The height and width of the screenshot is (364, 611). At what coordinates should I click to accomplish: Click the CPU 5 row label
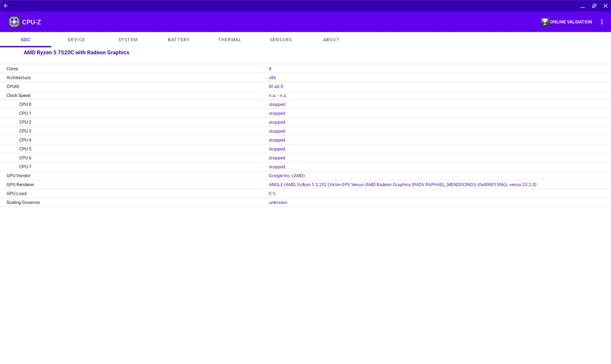(x=25, y=149)
